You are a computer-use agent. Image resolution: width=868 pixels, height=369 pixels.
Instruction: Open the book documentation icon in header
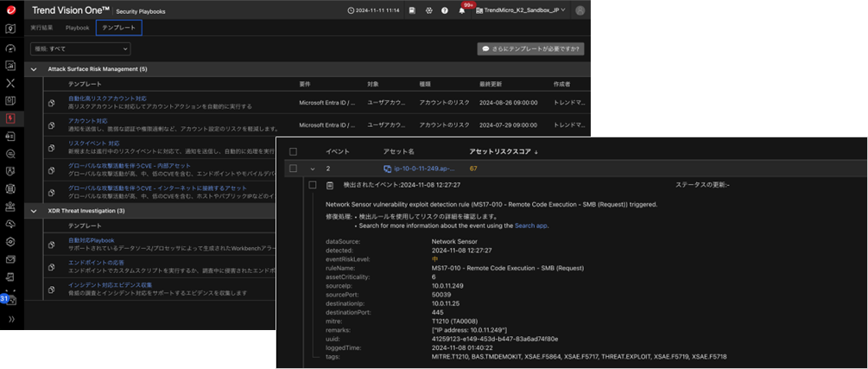(x=413, y=10)
